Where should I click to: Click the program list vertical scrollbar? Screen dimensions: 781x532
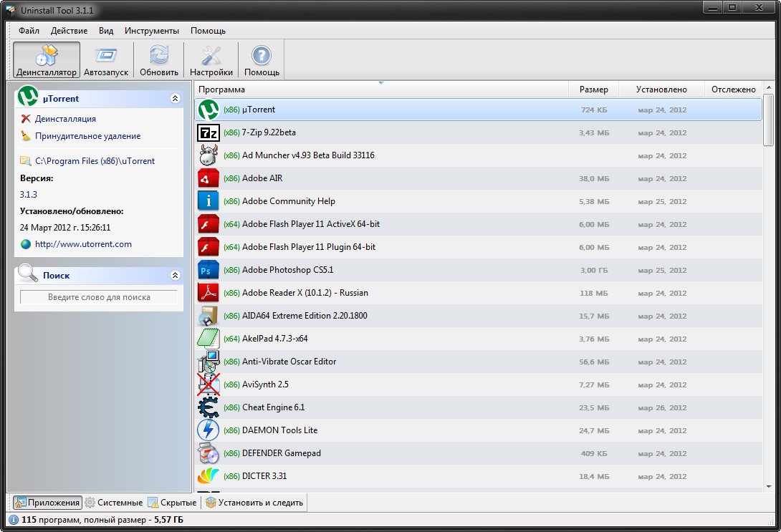click(x=768, y=286)
